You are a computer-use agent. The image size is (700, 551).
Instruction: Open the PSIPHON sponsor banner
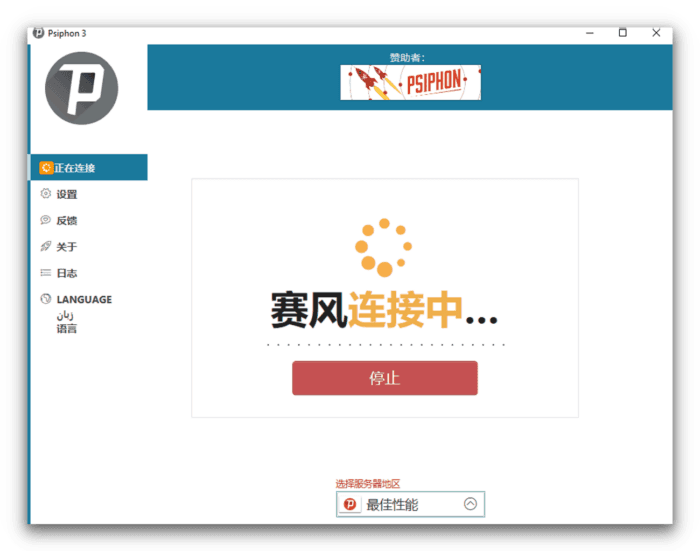410,82
